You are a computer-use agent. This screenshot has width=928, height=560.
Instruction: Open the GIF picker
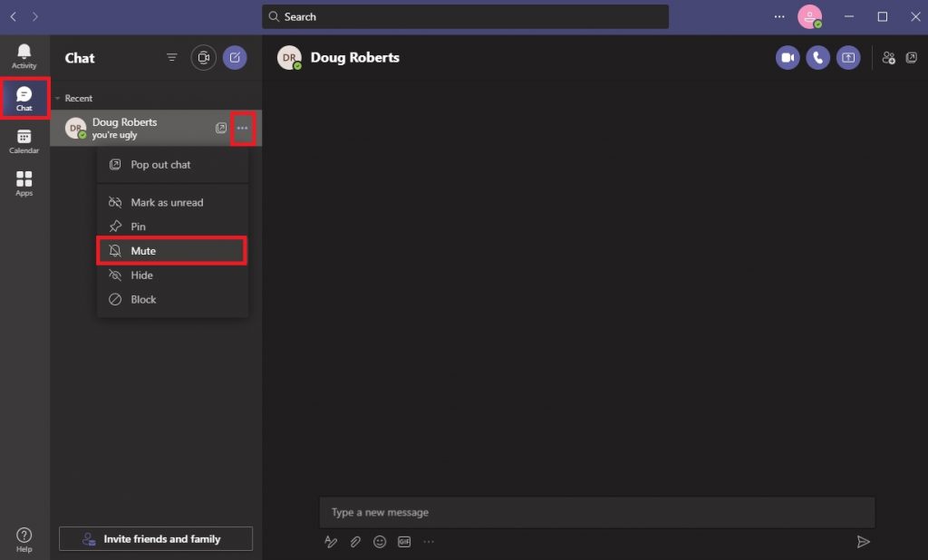pos(404,542)
